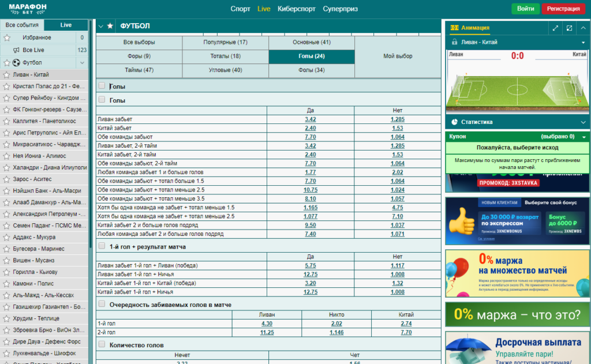Click the megaphone icon beside Все Live
Viewport: 591px width, 364px height.
click(16, 50)
